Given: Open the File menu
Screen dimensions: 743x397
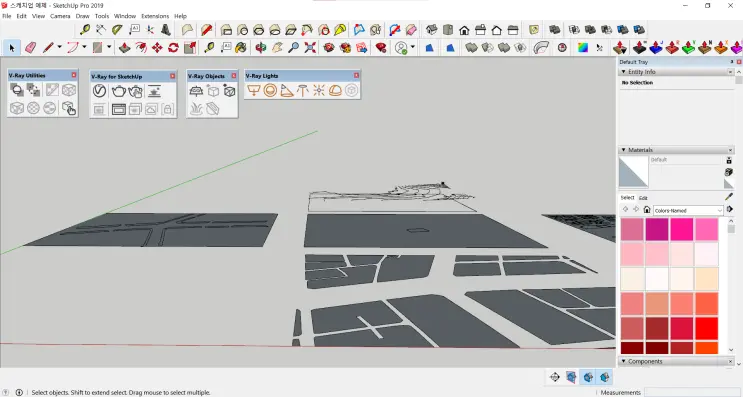Looking at the screenshot, I should 7,16.
